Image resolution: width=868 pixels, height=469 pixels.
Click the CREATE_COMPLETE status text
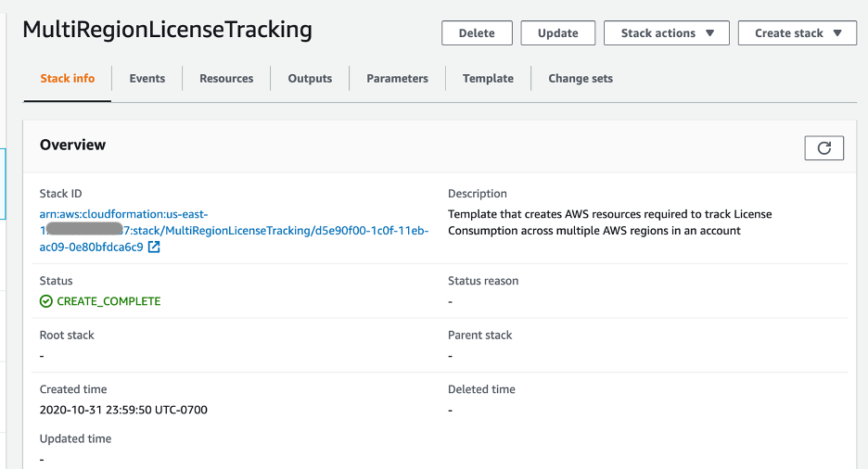pos(108,301)
